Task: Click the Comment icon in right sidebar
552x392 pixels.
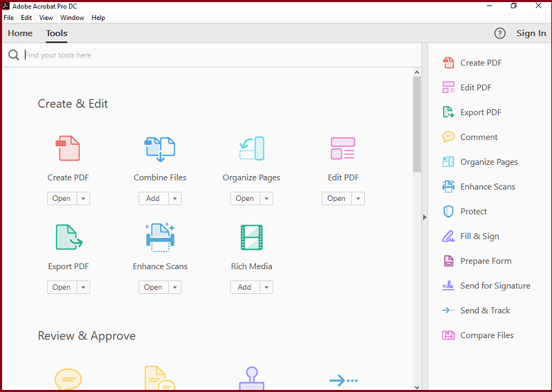Action: 448,137
